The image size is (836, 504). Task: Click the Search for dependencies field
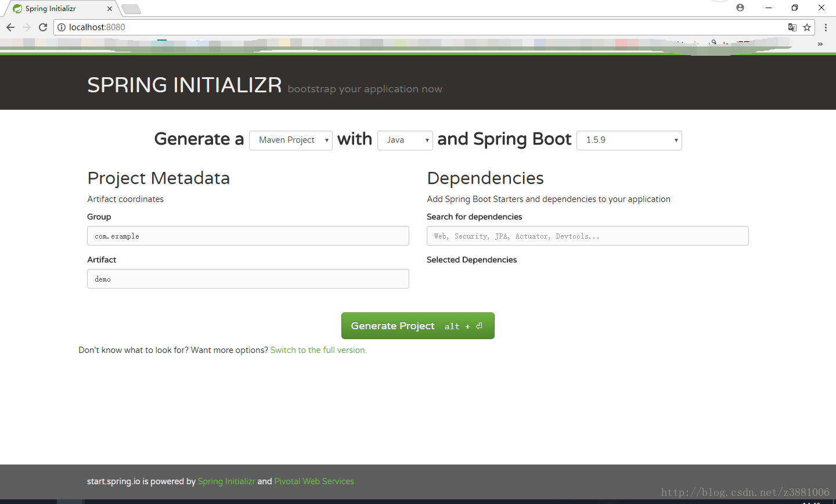pyautogui.click(x=588, y=236)
